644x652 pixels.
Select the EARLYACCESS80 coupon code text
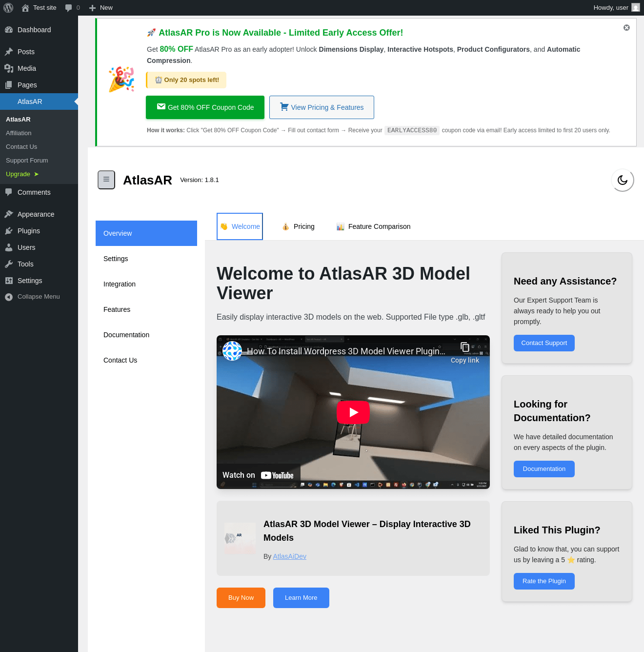point(412,130)
